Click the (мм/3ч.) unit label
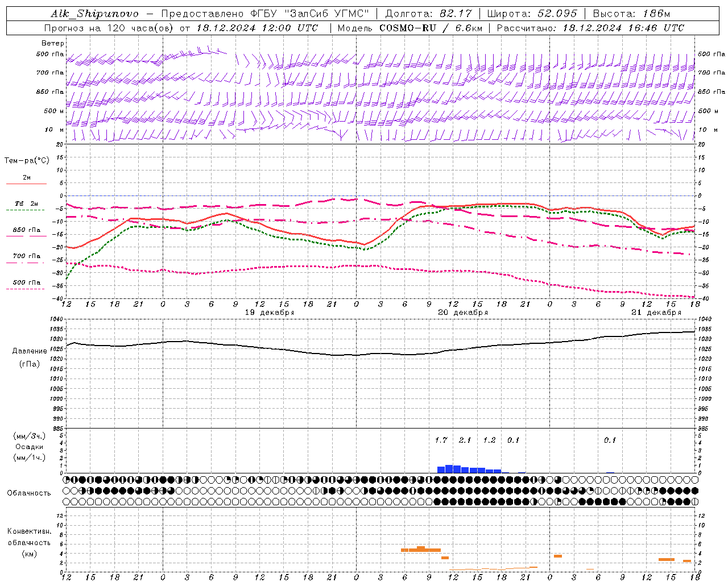Screen dimensions: 728x582 pos(31,436)
